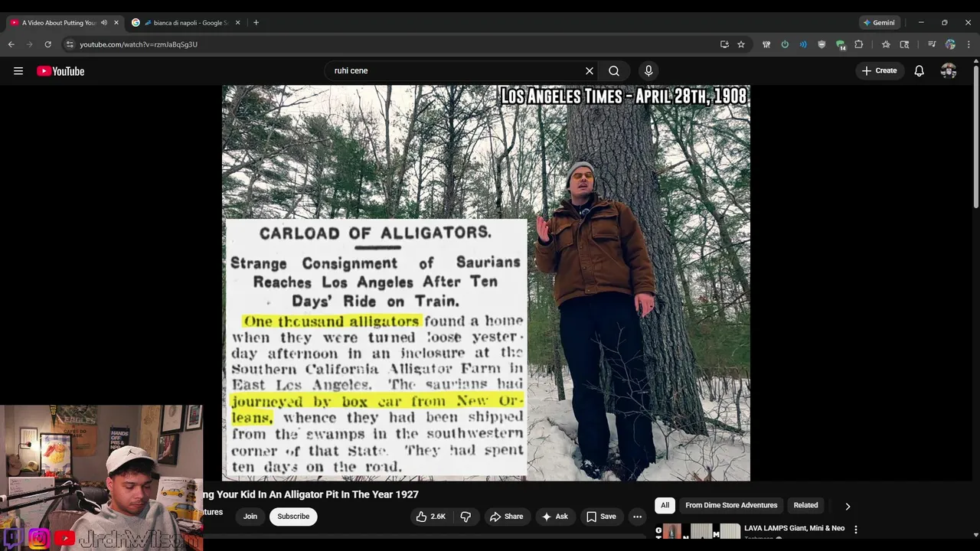Viewport: 980px width, 551px height.
Task: Select From Dime Store Adventures chip
Action: tap(731, 505)
